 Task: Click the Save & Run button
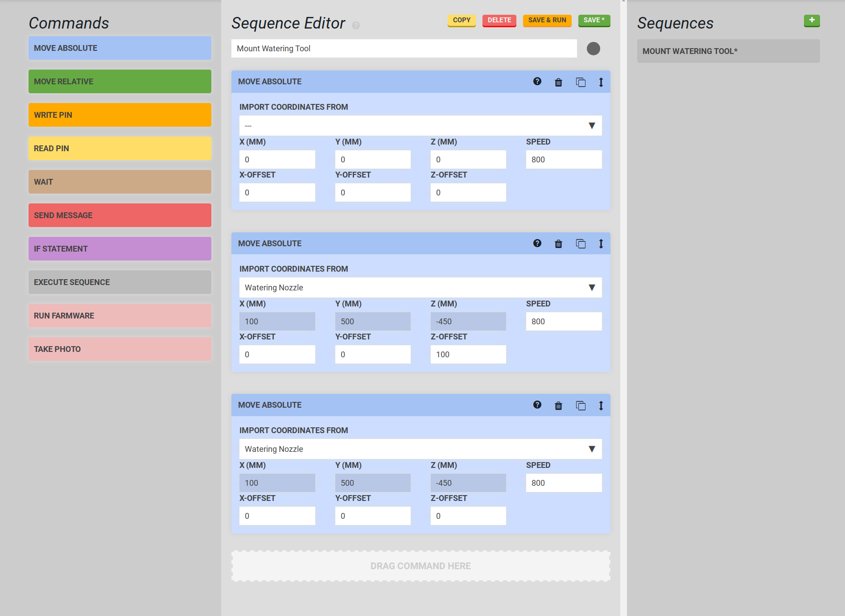(547, 21)
